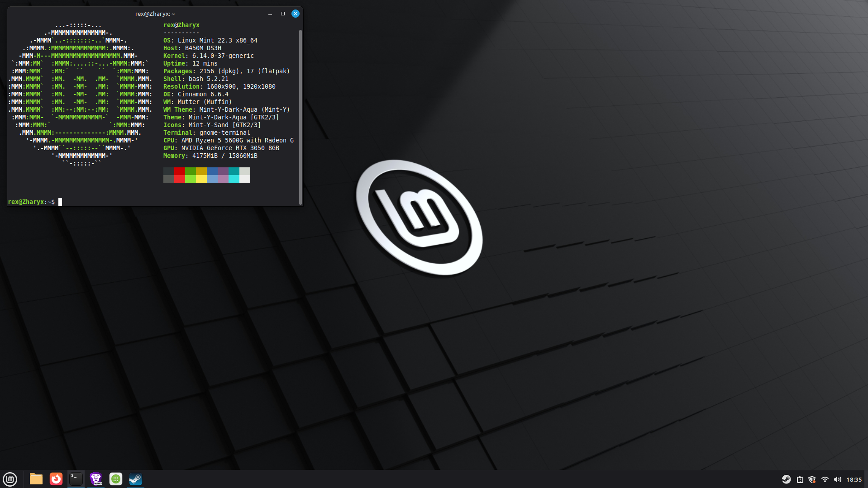Click the Steam icon in the system tray
868x488 pixels.
(x=786, y=479)
